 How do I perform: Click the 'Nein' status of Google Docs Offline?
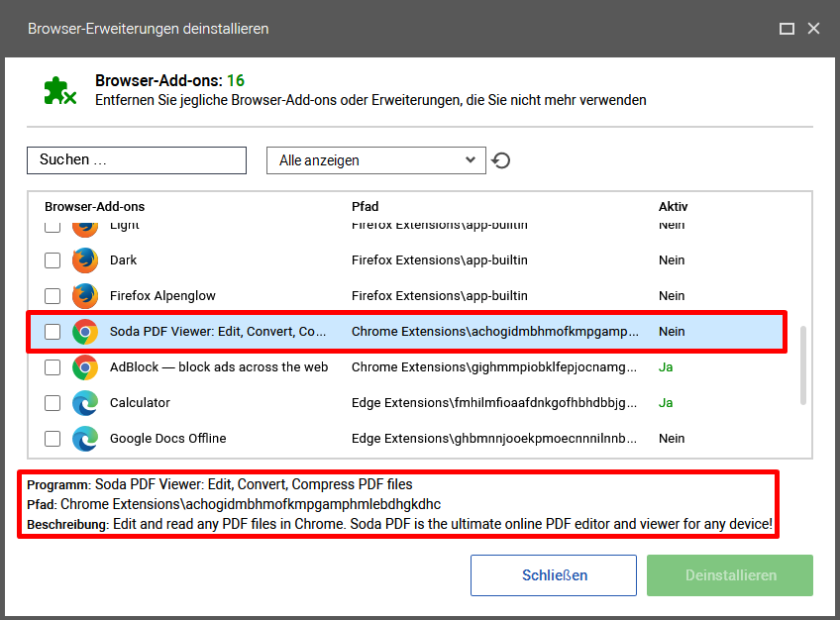[x=672, y=439]
